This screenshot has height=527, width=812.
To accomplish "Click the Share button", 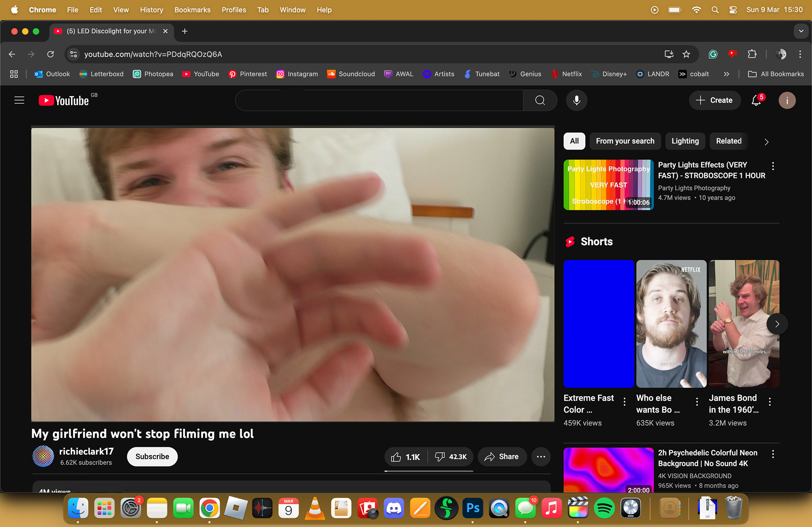I will coord(502,457).
